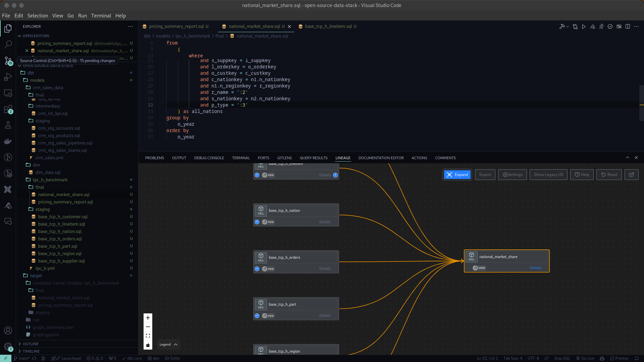Click the feedback icon right of Reset
644x362 pixels.
pyautogui.click(x=632, y=175)
